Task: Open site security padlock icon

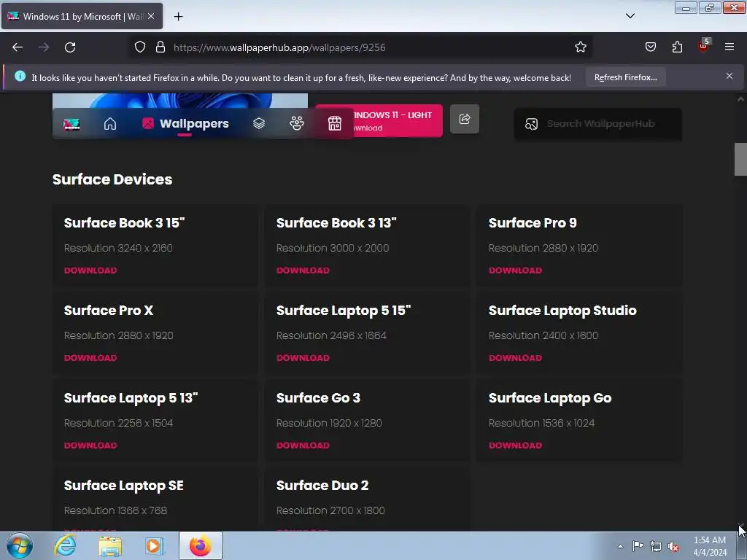Action: [160, 47]
